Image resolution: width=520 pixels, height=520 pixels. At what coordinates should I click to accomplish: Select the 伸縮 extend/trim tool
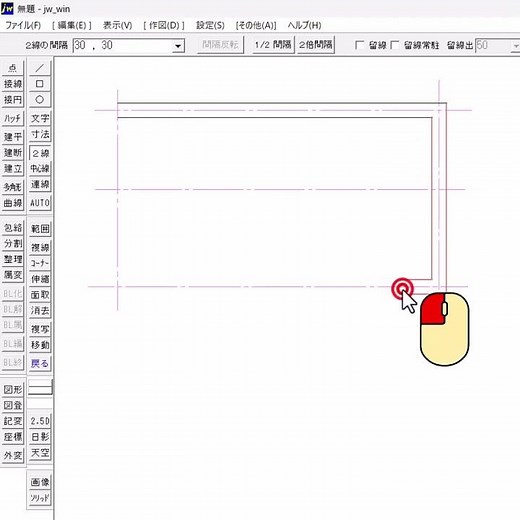pos(40,279)
